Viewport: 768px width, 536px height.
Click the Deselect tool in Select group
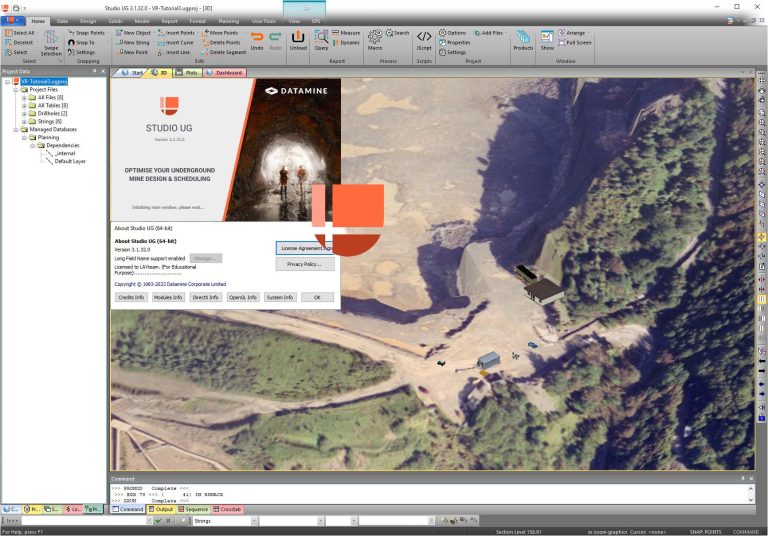(x=19, y=43)
